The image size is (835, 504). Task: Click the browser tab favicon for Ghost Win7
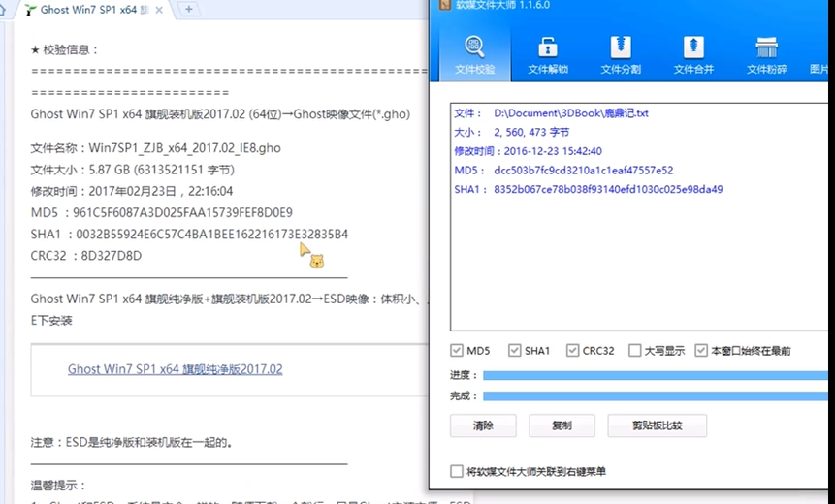click(x=31, y=10)
